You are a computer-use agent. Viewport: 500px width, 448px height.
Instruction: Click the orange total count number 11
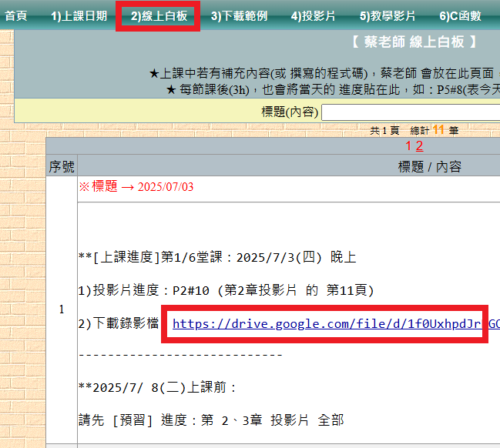[x=438, y=130]
